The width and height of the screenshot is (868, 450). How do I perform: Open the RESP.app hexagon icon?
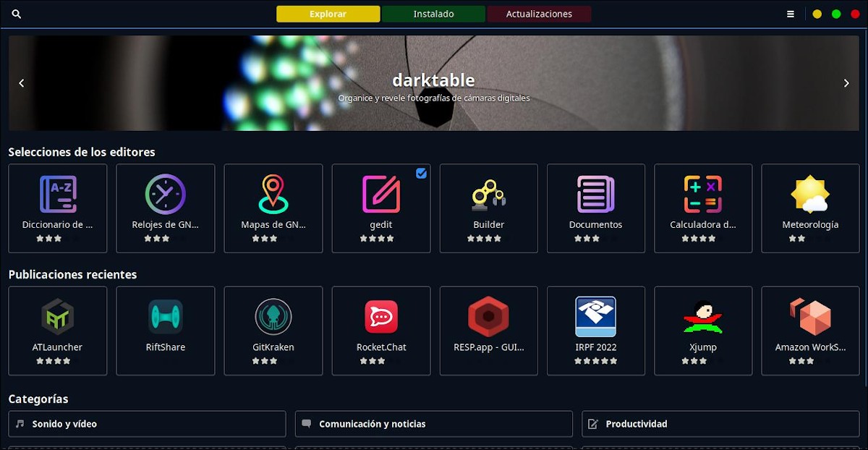(489, 317)
